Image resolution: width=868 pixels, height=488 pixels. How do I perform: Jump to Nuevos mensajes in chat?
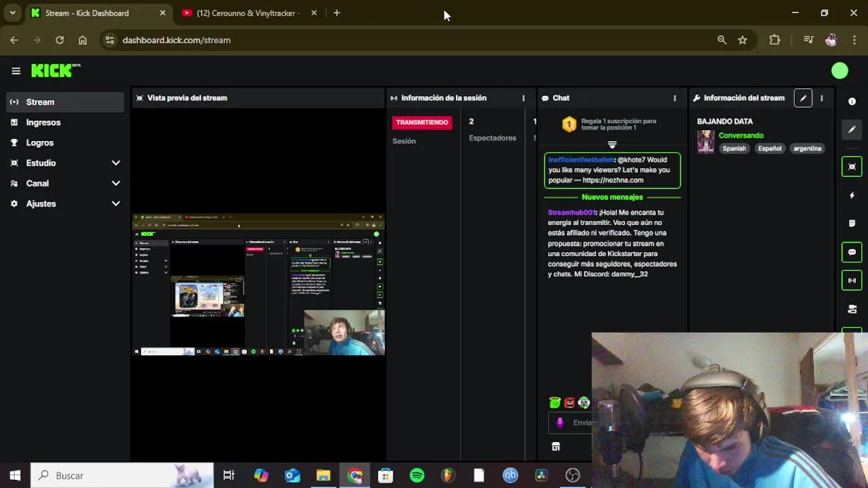[x=612, y=197]
